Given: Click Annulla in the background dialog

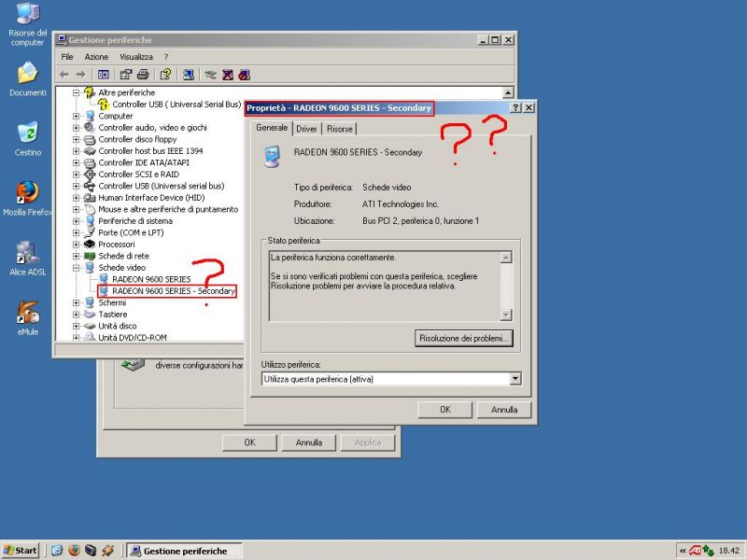Looking at the screenshot, I should (309, 442).
